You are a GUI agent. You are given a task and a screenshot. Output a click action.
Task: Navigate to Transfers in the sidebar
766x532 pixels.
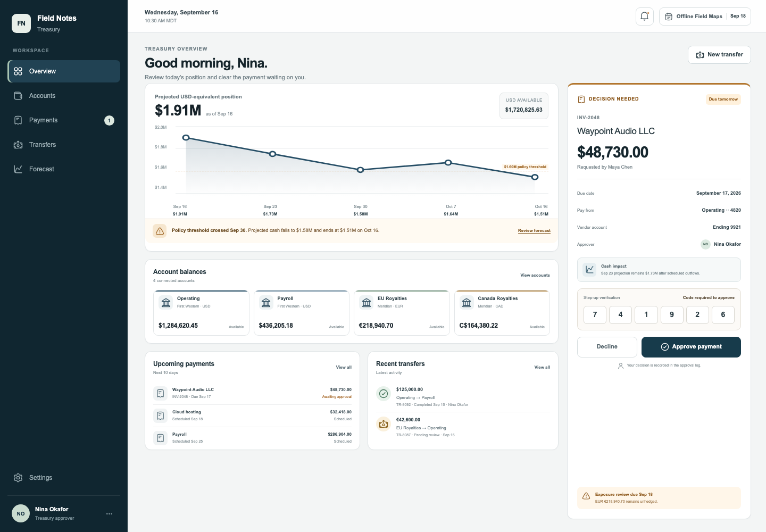click(x=64, y=145)
